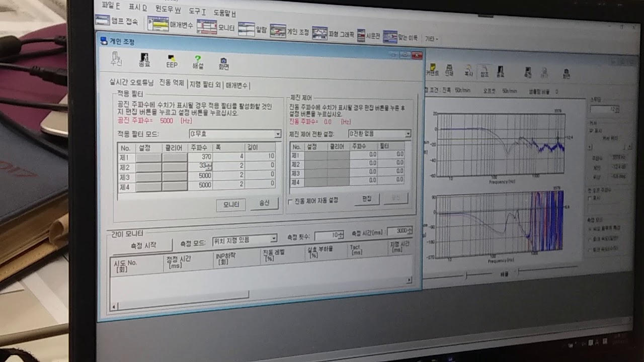Click the EEP write icon
This screenshot has width=644, height=362.
tap(172, 61)
